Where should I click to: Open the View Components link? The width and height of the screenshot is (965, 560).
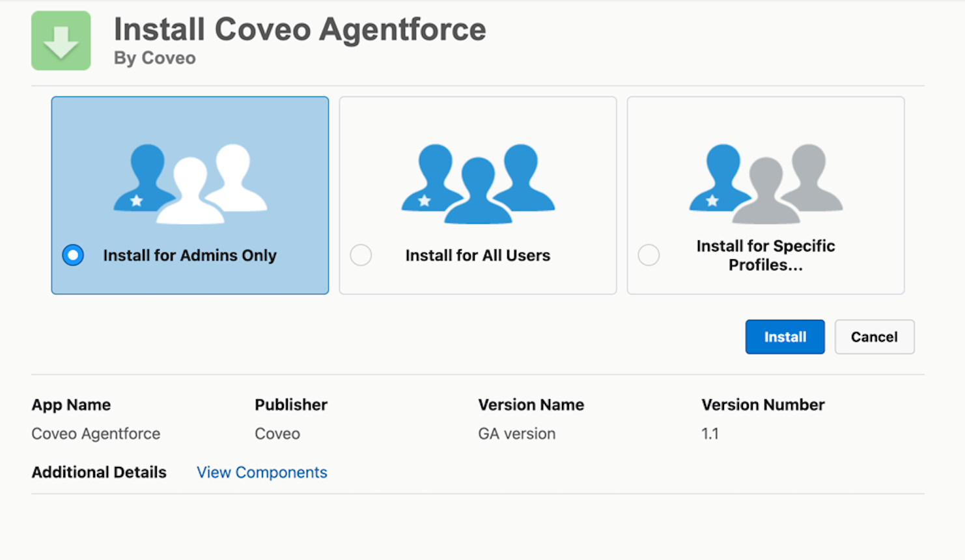tap(262, 472)
